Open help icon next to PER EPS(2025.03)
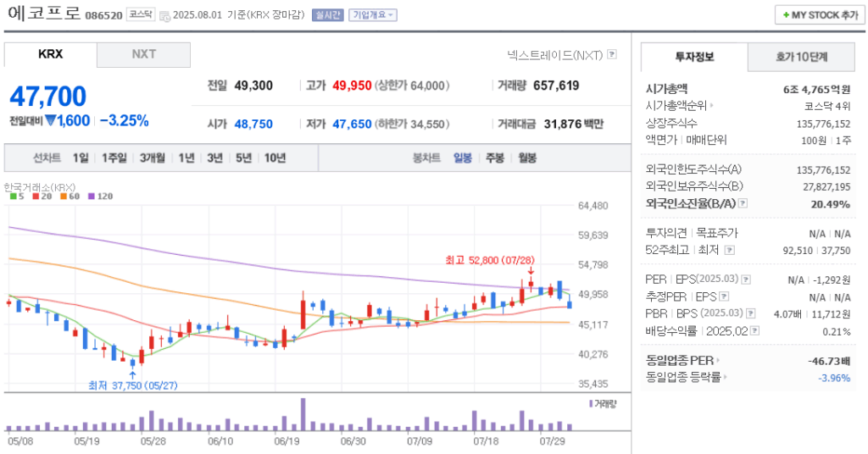The width and height of the screenshot is (868, 454). click(x=746, y=280)
